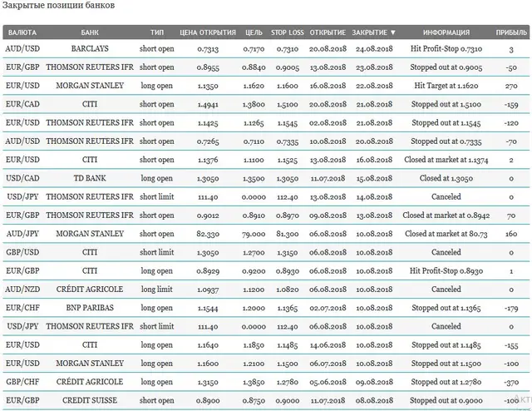Click 'Closed at market at 0.8942' cell
This screenshot has width=532, height=411.
click(x=446, y=215)
